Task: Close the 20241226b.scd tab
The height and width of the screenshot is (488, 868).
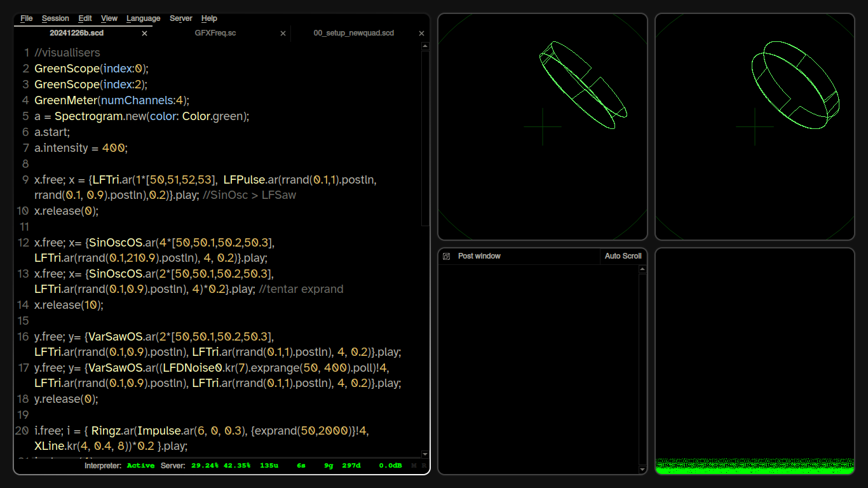Action: 144,34
